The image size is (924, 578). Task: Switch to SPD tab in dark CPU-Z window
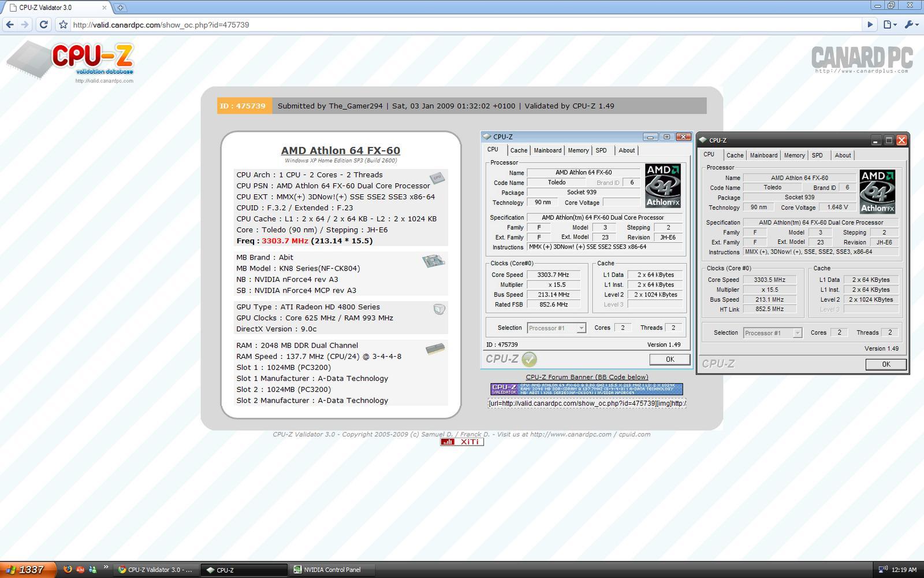pos(817,155)
